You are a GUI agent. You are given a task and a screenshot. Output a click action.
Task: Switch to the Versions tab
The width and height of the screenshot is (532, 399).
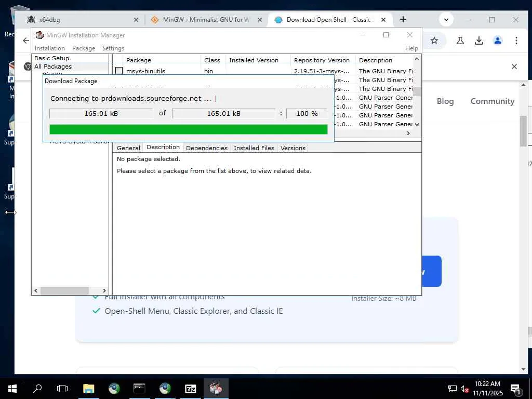click(x=293, y=148)
